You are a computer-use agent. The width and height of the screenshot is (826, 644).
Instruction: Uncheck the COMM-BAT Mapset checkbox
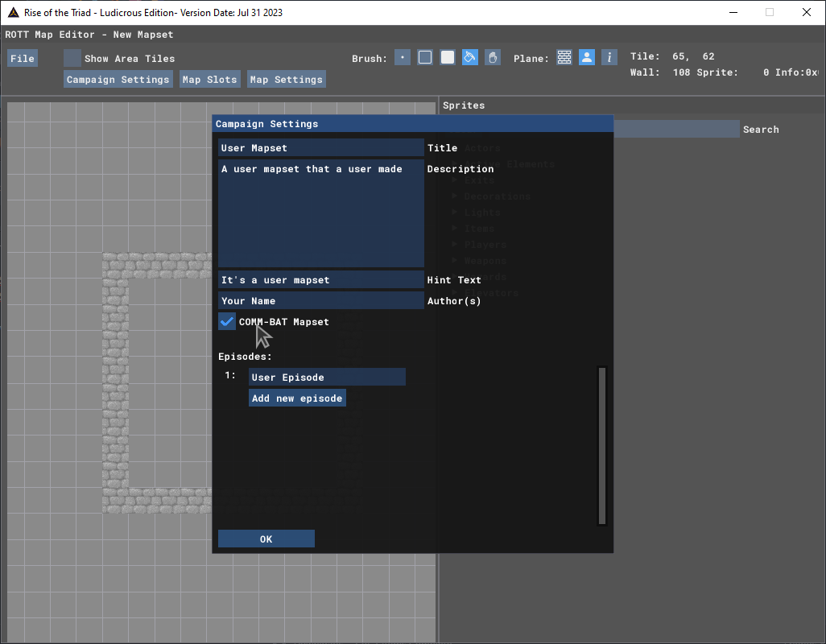point(227,322)
